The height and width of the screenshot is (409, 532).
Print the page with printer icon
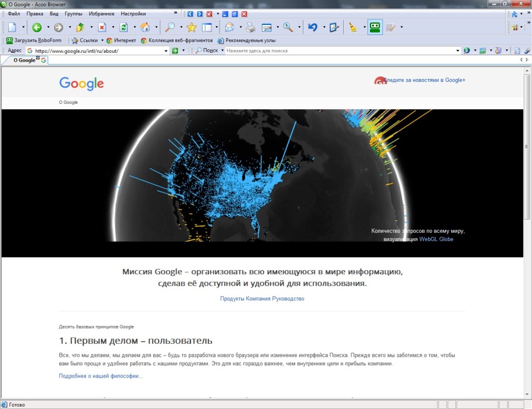pos(251,27)
